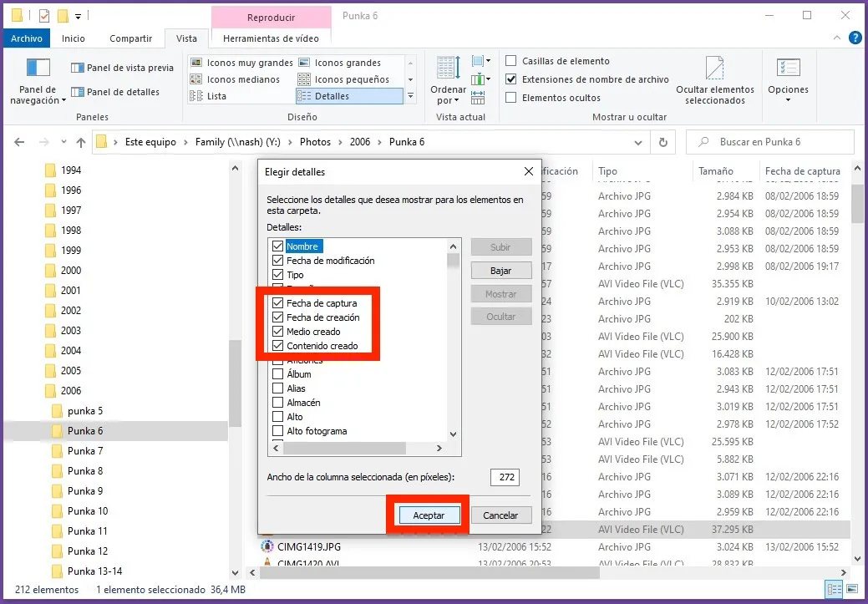Click the Panel de detalles icon
The image size is (868, 604).
[78, 92]
